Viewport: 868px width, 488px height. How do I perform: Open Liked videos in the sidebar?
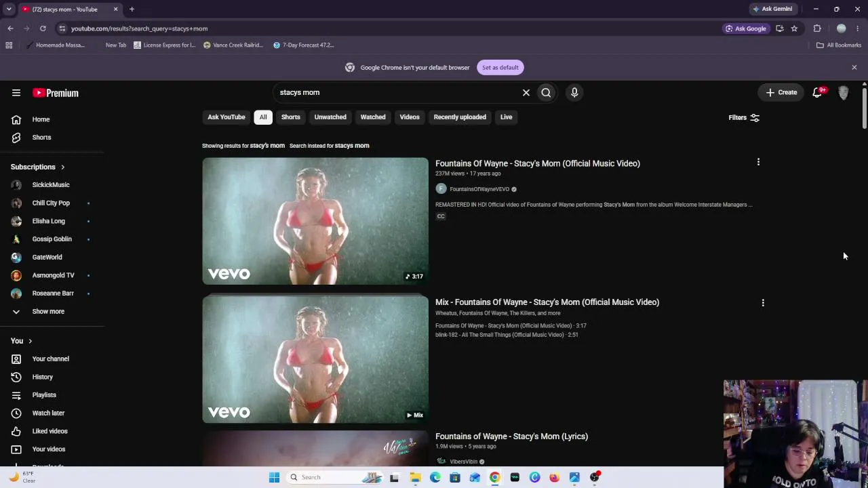(x=50, y=431)
